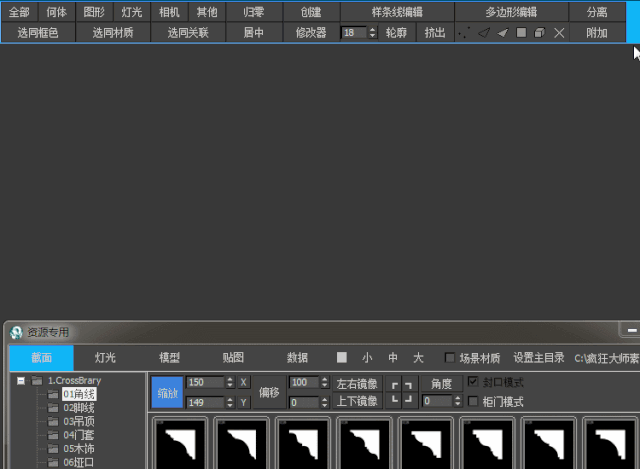Viewport: 640px width, 469px height.
Task: Select the first corner molding profile thumbnail
Action: click(180, 443)
